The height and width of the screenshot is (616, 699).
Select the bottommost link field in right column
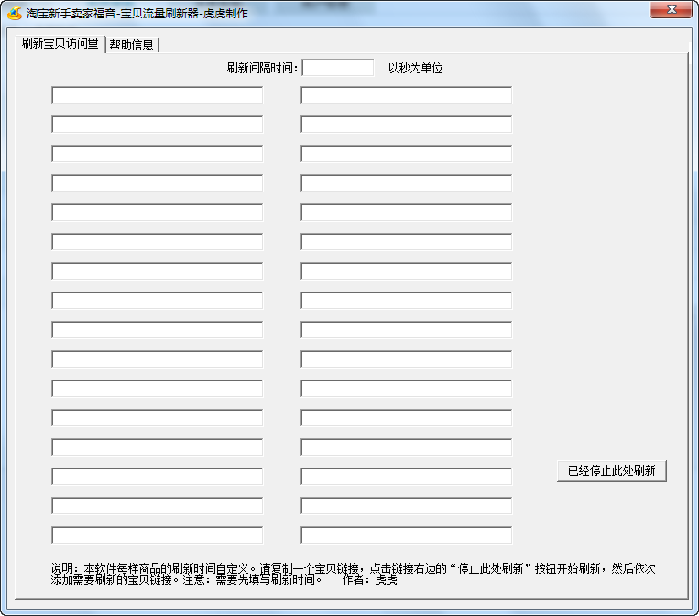[x=407, y=535]
